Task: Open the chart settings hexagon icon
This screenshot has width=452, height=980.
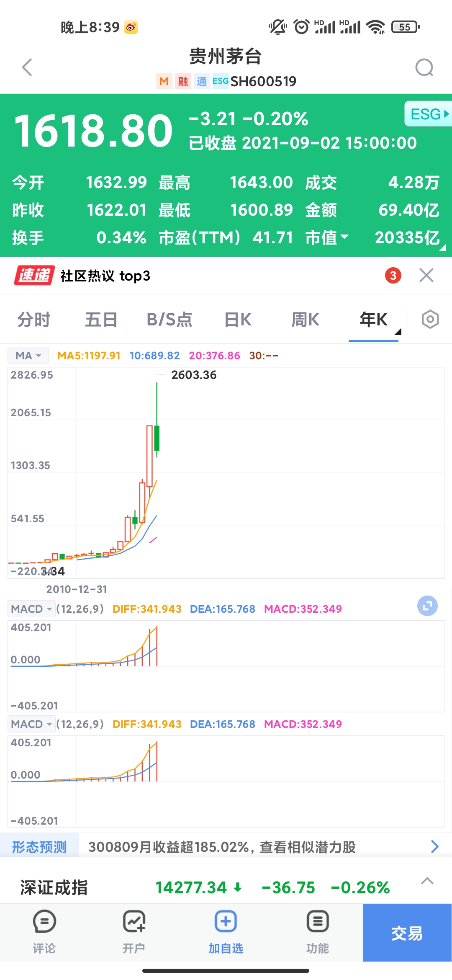Action: (x=430, y=320)
